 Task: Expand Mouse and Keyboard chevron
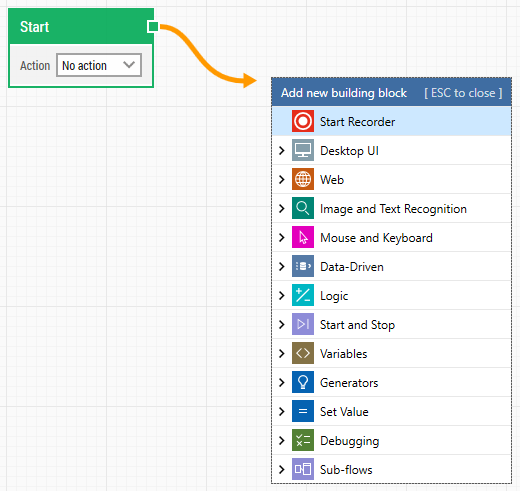[282, 237]
